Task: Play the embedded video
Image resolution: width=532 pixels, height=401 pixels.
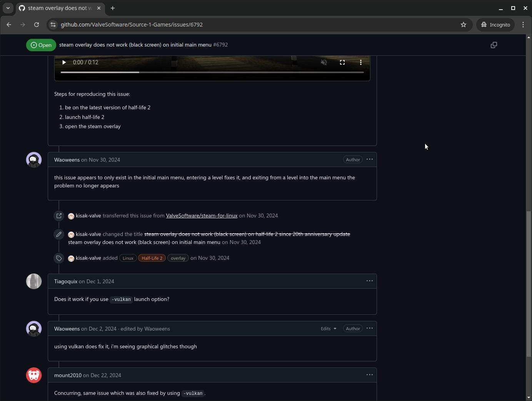Action: tap(64, 62)
